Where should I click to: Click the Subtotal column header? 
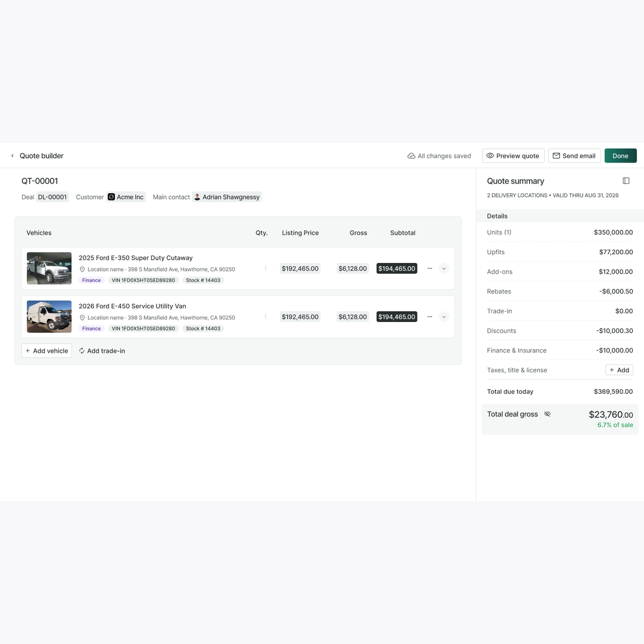pyautogui.click(x=402, y=233)
